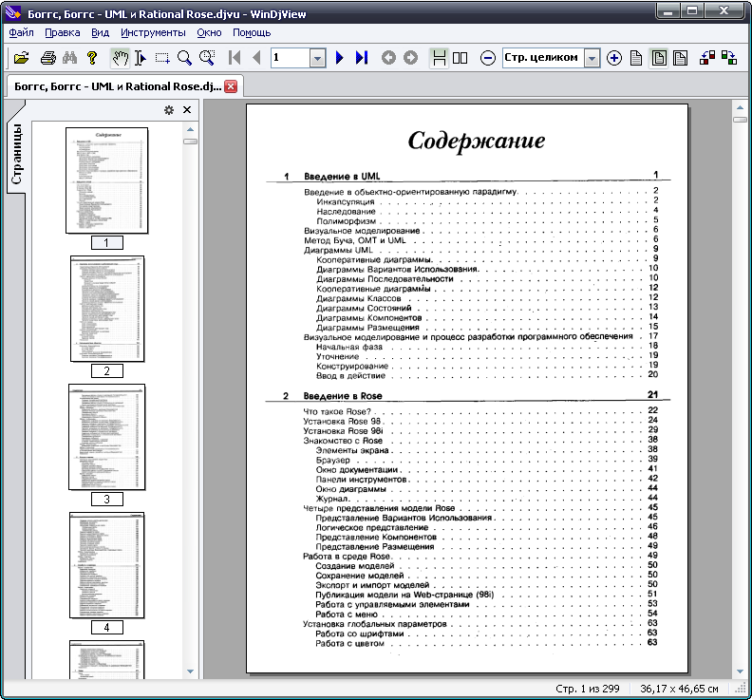Open the Окно menu
The image size is (752, 700).
pyautogui.click(x=209, y=32)
